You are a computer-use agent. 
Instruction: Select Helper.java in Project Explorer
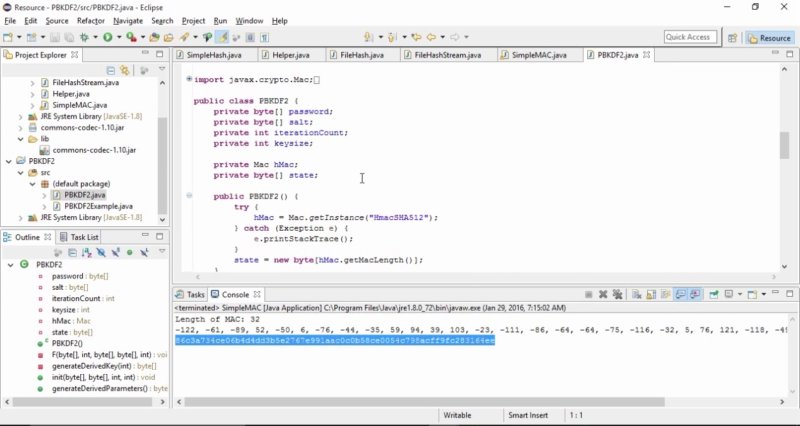click(x=71, y=94)
